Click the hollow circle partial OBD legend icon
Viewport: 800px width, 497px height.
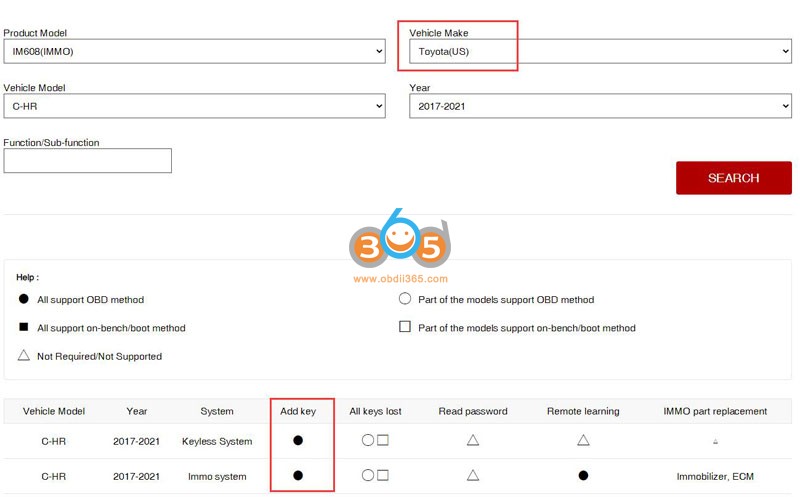tap(405, 299)
